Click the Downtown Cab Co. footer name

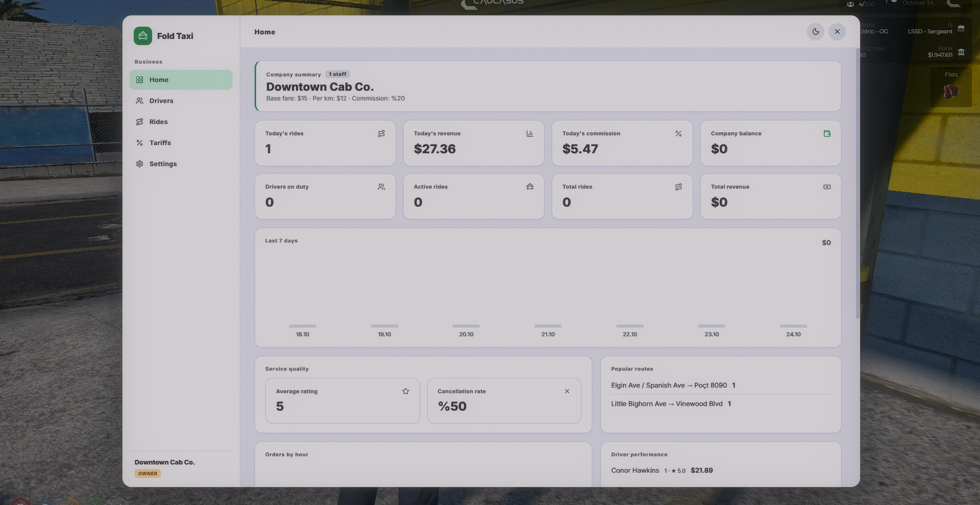pos(164,462)
